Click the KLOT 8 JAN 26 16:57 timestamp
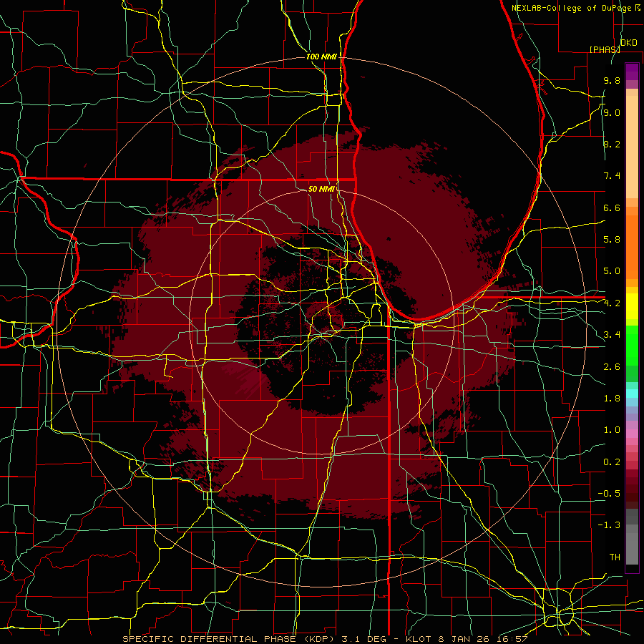 [467, 639]
